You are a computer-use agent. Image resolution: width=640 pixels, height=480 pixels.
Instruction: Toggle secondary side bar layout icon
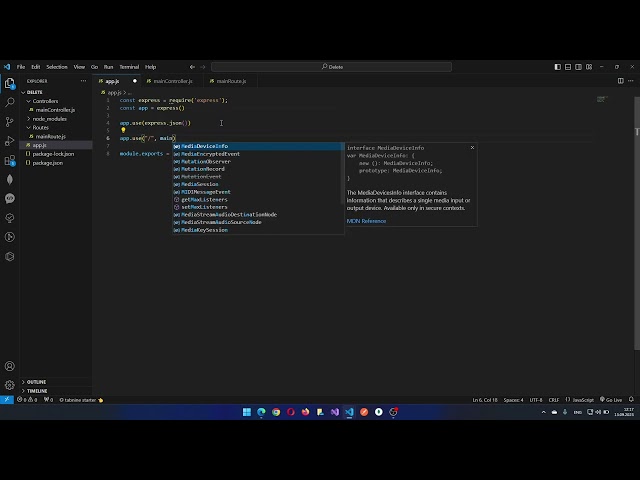coord(578,67)
